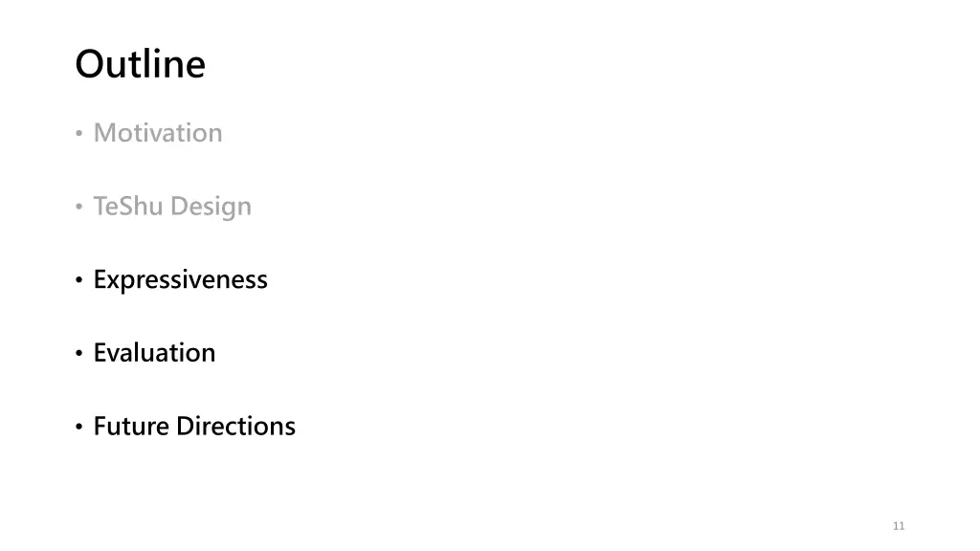Viewport: 980px width, 551px height.
Task: Click the Expressiveness outline entry
Action: [180, 280]
